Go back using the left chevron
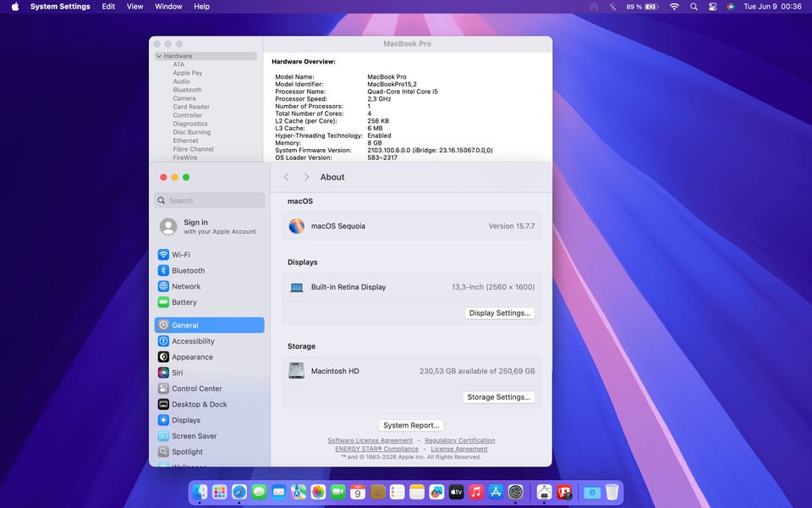Viewport: 812px width, 508px height. pyautogui.click(x=287, y=177)
